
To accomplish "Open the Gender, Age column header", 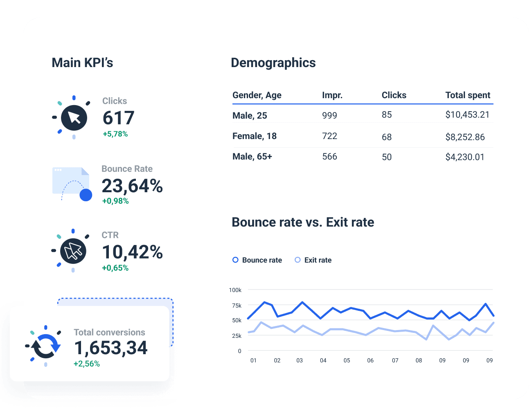I will pos(257,95).
